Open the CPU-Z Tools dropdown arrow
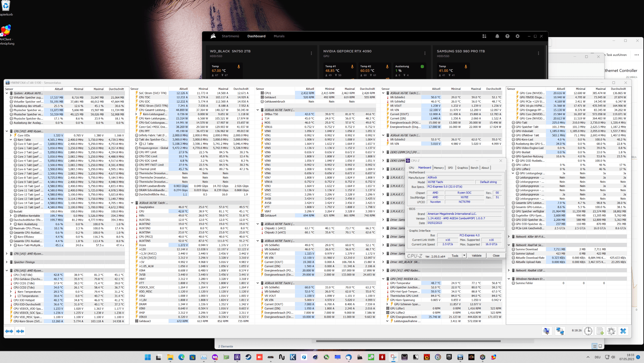Image resolution: width=644 pixels, height=363 pixels. coord(464,256)
